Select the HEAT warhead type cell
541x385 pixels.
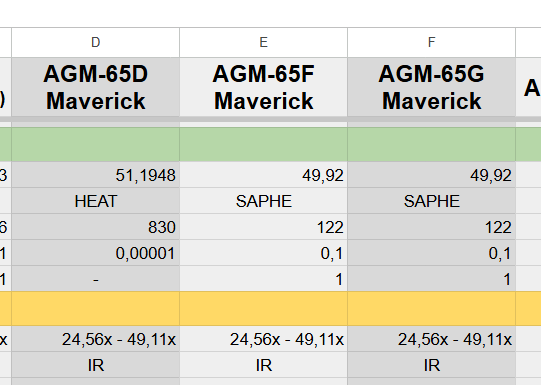click(x=96, y=201)
